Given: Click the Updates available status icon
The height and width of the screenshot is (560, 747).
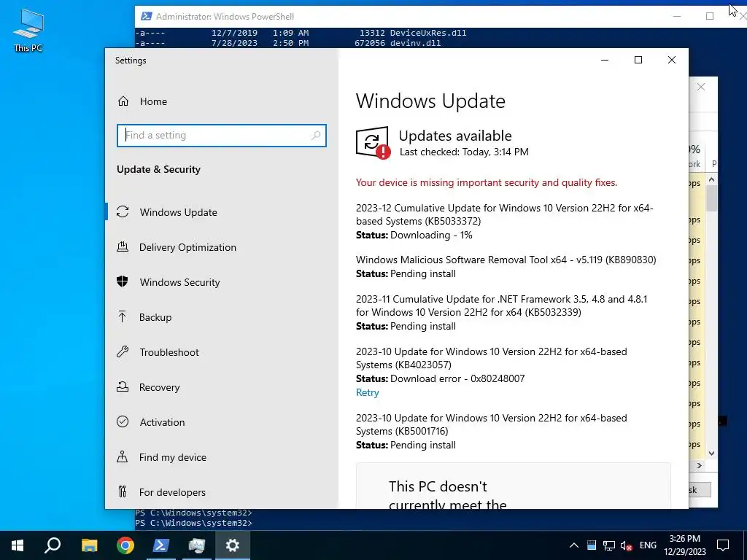Looking at the screenshot, I should pos(373,142).
